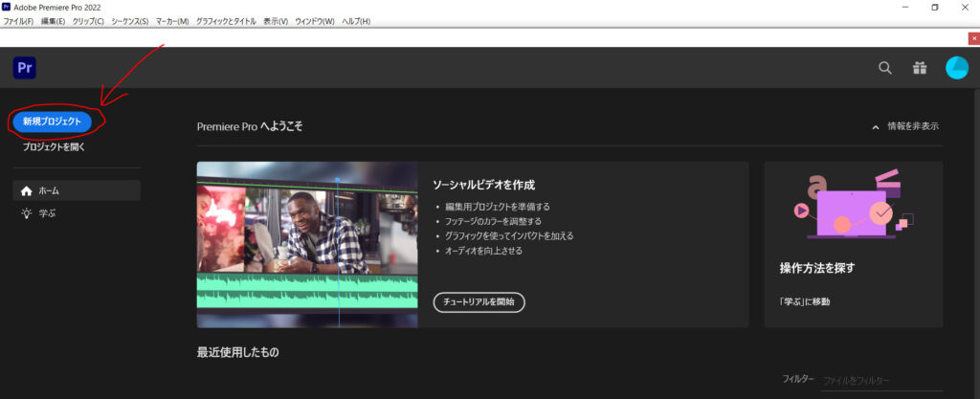980x399 pixels.
Task: Click the 学ぶ lightbulb icon
Action: point(26,213)
